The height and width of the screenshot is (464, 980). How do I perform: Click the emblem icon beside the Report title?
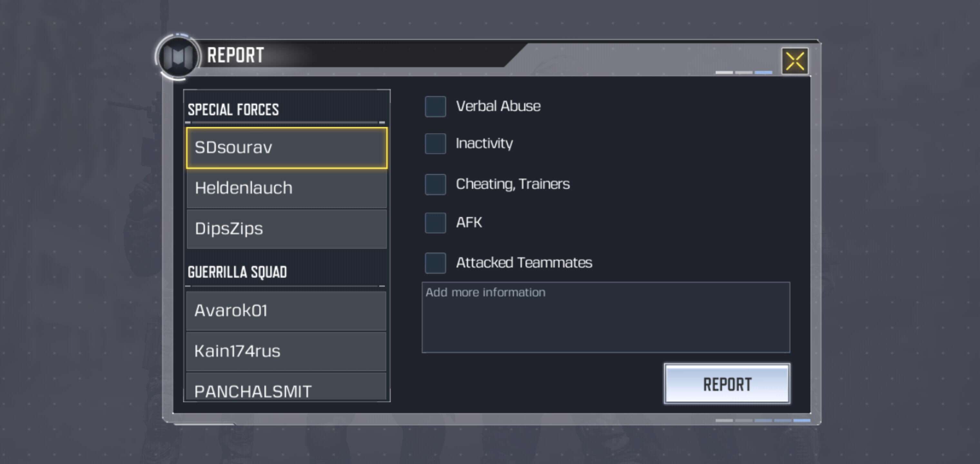click(178, 57)
